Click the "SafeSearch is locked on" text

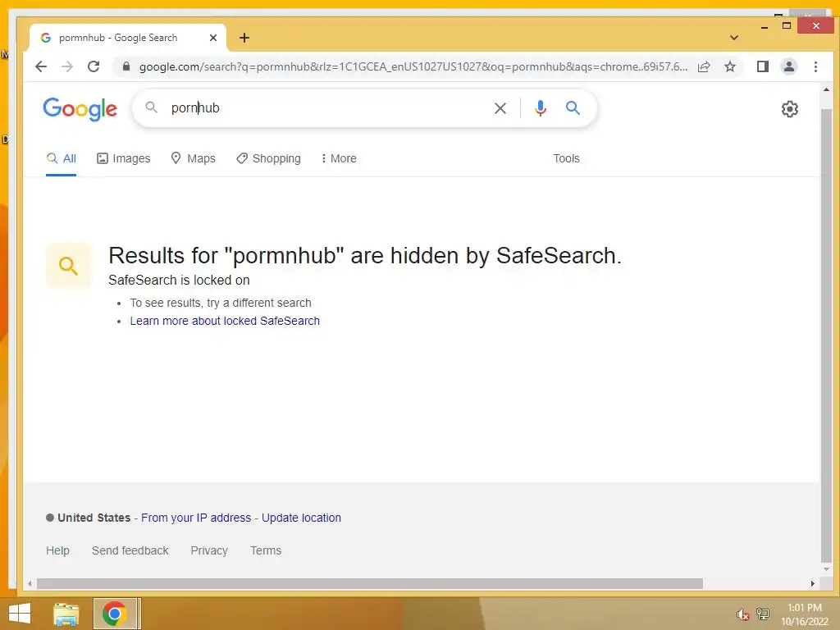click(179, 281)
